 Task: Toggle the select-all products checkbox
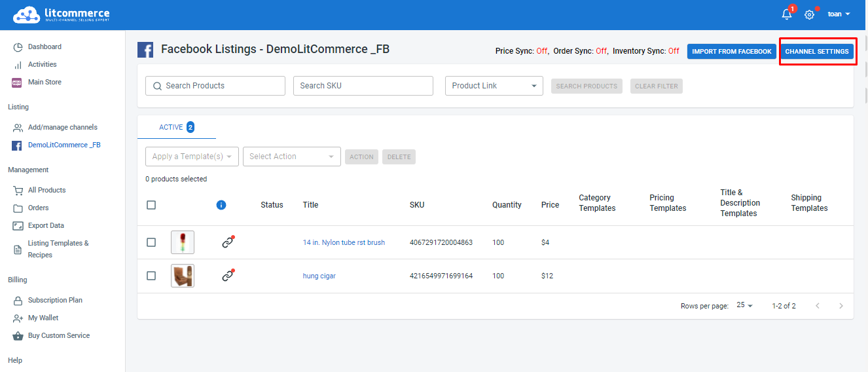(151, 205)
